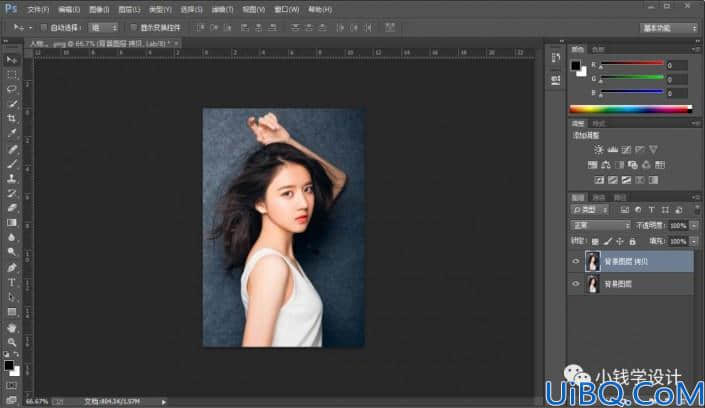Open the workspace switcher dropdown

[669, 28]
